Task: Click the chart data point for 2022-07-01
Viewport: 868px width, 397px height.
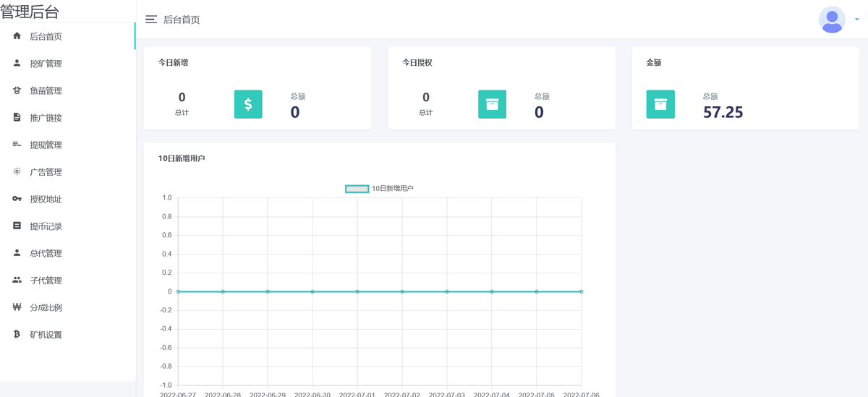Action: (357, 291)
